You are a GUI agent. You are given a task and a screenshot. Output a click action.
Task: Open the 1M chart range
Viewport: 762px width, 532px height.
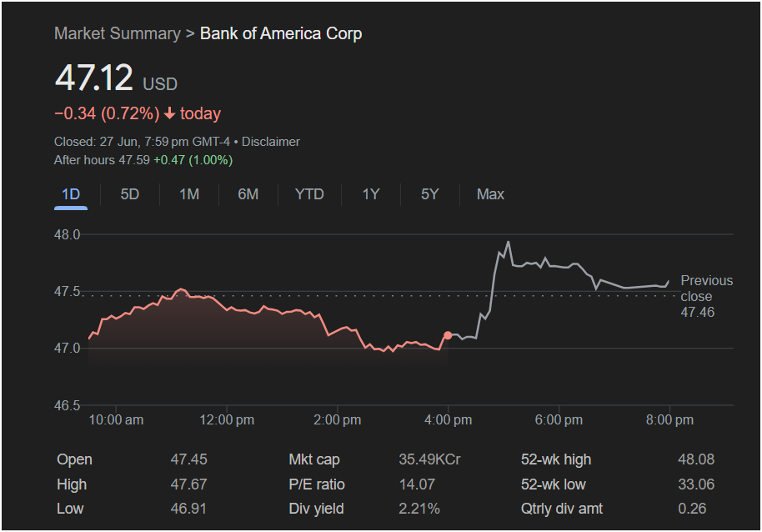coord(189,194)
